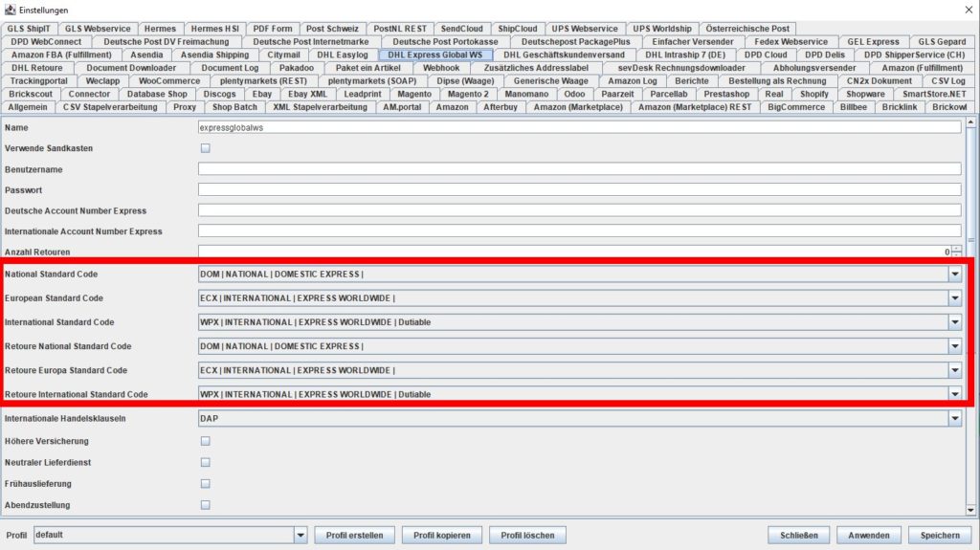This screenshot has height=550, width=980.
Task: Click the Schließen button
Action: point(799,535)
